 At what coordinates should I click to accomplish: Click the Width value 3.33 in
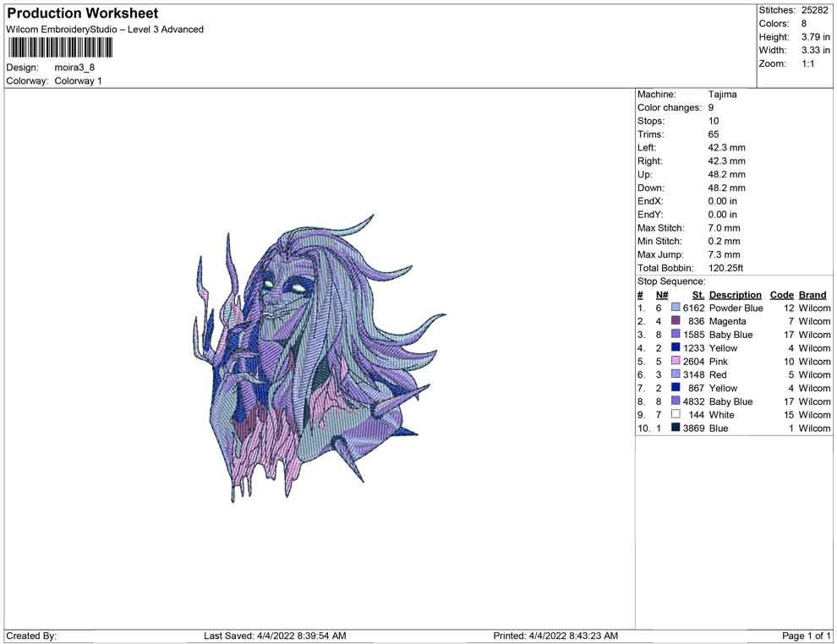pyautogui.click(x=816, y=50)
